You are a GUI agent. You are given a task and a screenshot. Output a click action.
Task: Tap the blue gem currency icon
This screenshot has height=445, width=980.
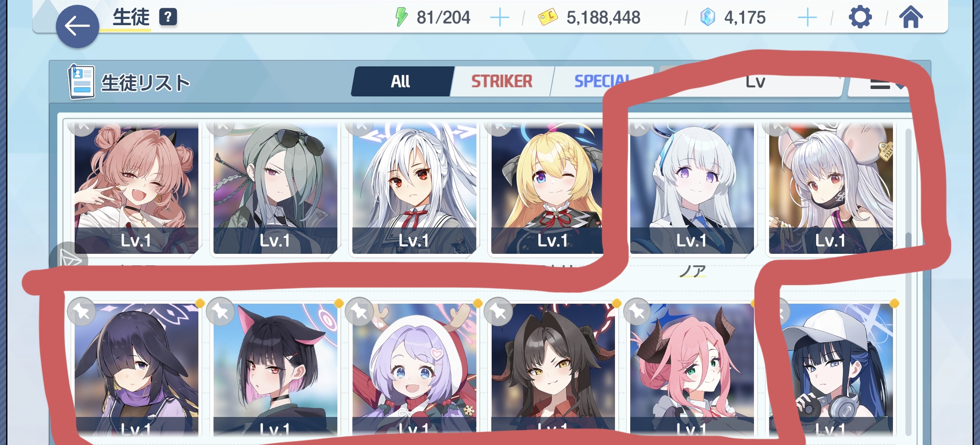point(708,17)
